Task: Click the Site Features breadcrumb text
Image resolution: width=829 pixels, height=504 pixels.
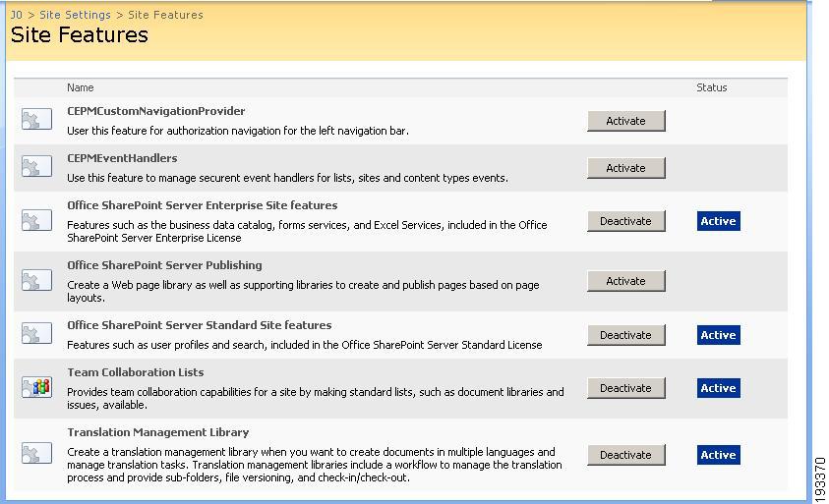Action: click(165, 15)
